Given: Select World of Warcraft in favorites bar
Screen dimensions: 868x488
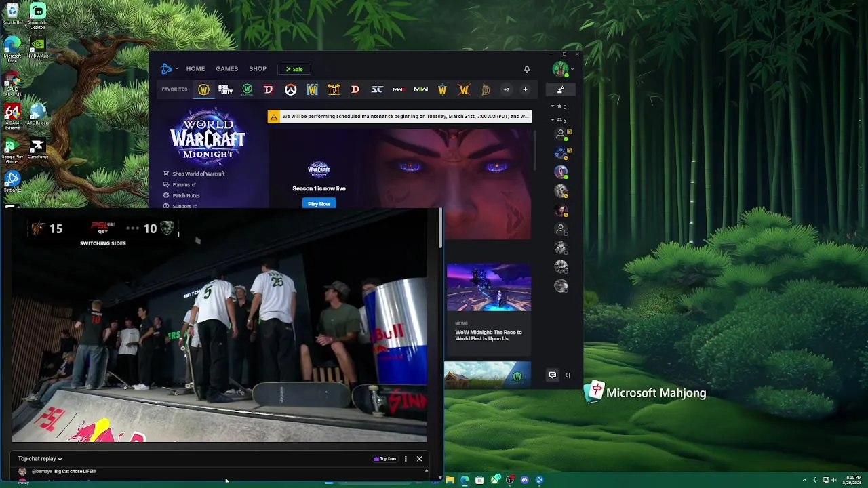Looking at the screenshot, I should pos(203,89).
